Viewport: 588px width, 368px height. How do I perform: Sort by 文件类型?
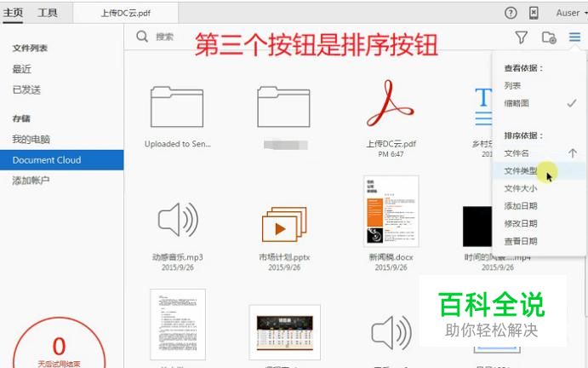[x=539, y=171]
